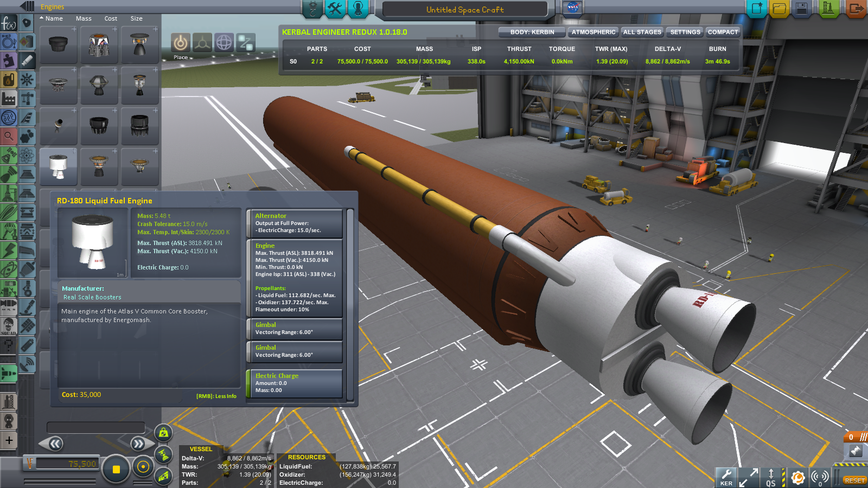868x488 pixels.
Task: Sort parts by the Mass tab
Action: click(84, 18)
